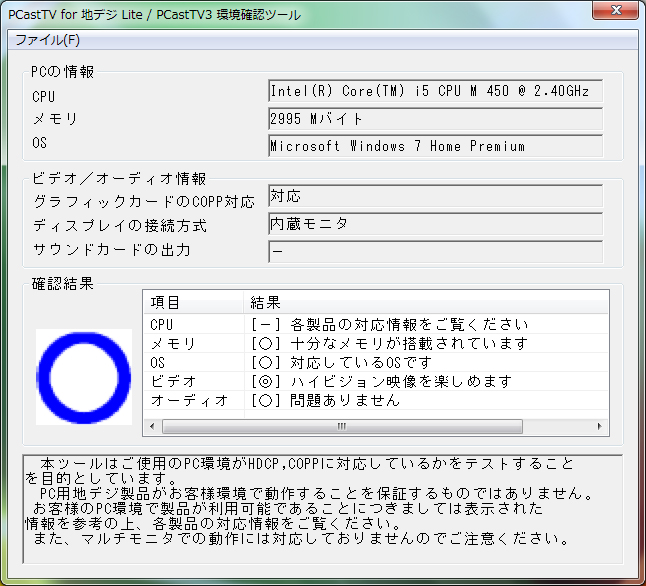The height and width of the screenshot is (586, 646).
Task: Click result text ハイビジョン映像を楽しめます
Action: point(401,381)
